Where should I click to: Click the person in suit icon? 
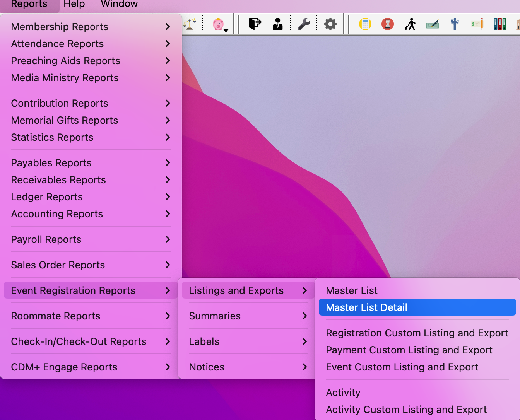pos(277,24)
